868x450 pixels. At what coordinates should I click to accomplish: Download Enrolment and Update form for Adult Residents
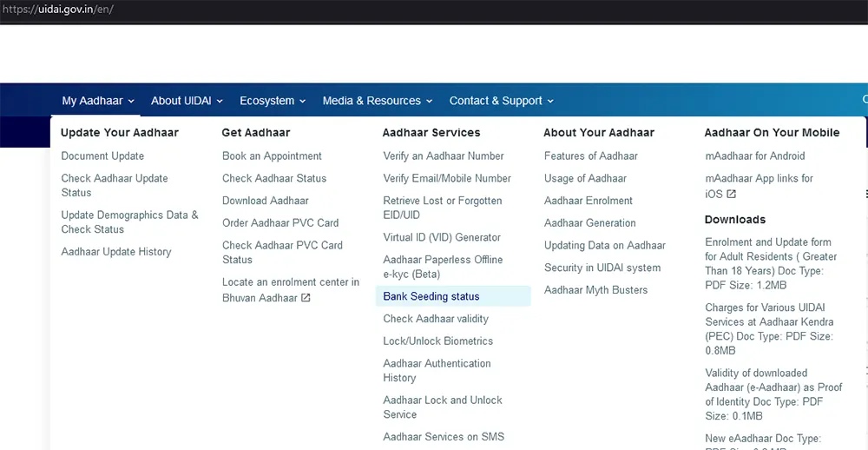tap(771, 264)
